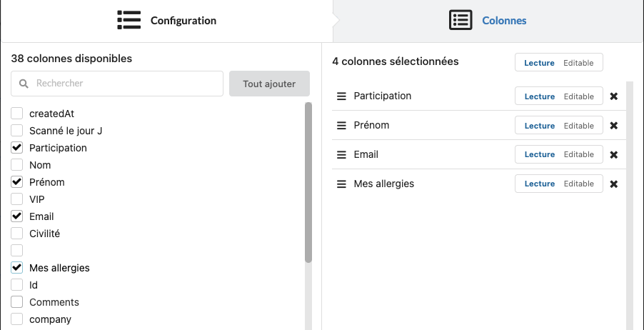Check the createdAt column checkbox

click(17, 114)
